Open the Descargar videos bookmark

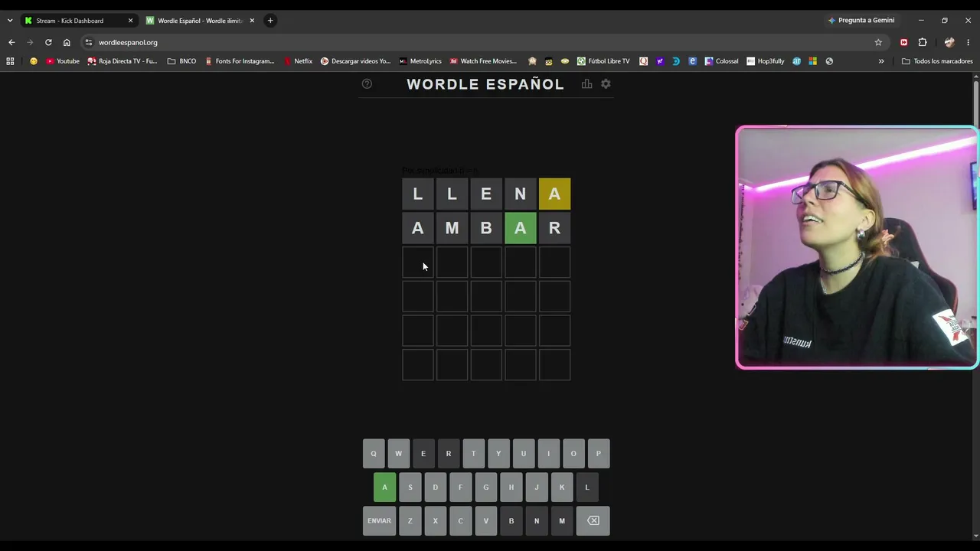pos(356,61)
